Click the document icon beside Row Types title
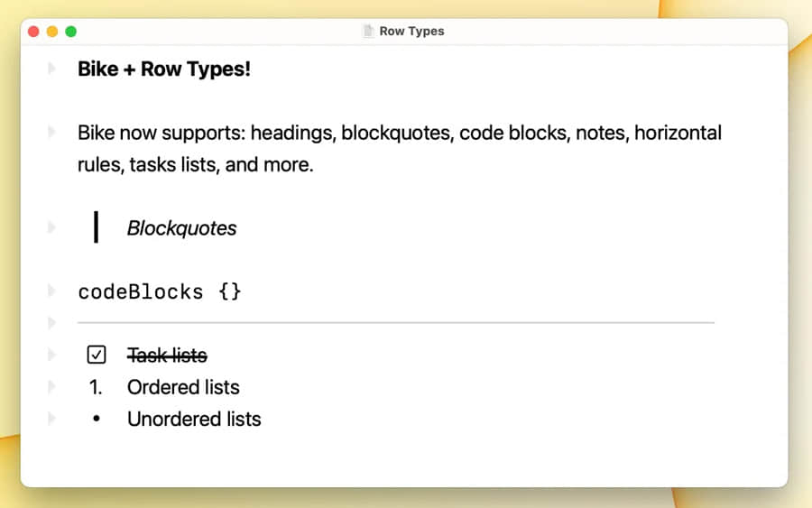The image size is (812, 508). point(367,32)
